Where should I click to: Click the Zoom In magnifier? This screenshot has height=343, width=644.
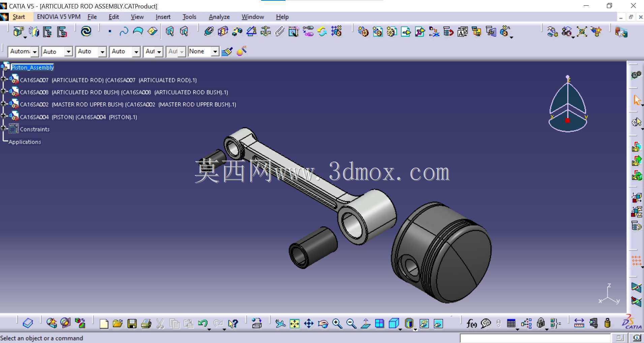(x=337, y=324)
